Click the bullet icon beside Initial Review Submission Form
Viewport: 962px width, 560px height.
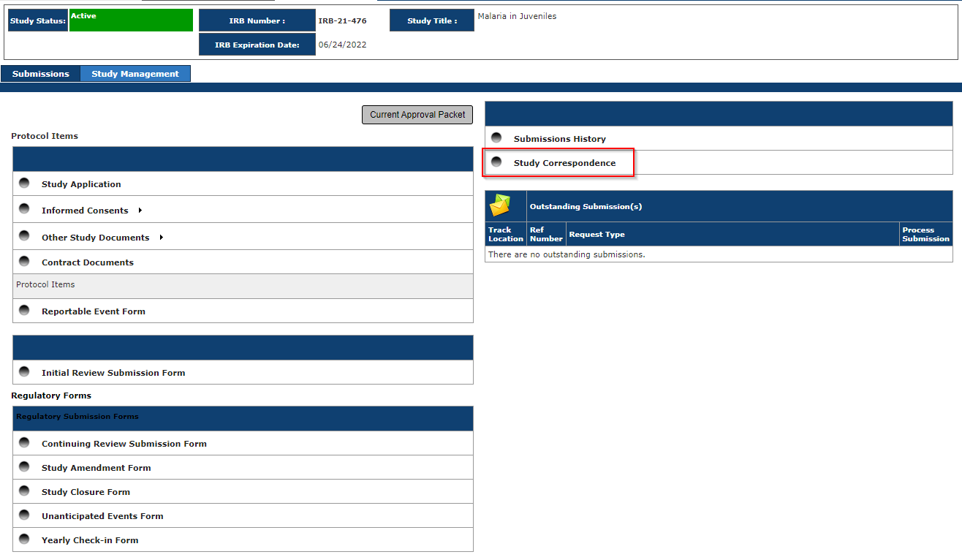(x=24, y=371)
